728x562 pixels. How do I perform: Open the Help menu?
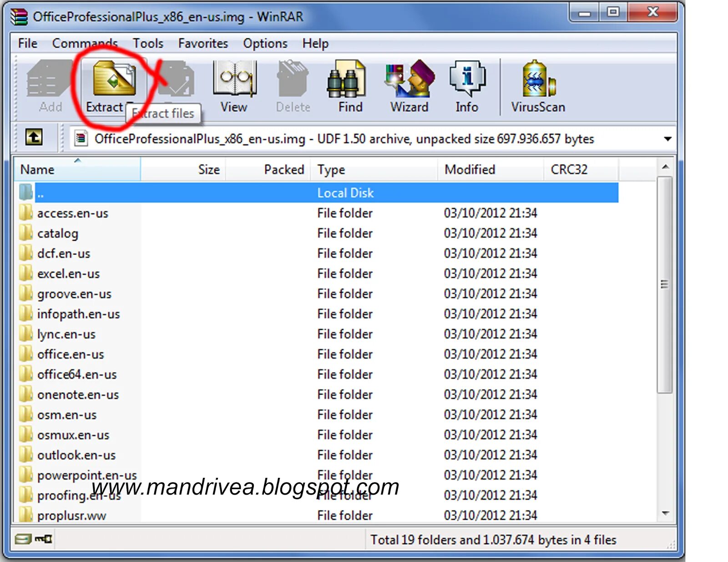[x=315, y=43]
